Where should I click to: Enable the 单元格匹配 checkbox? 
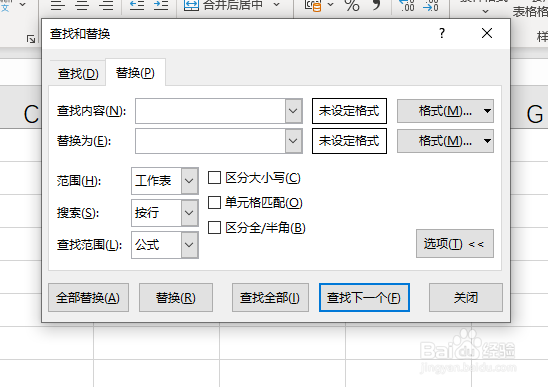pyautogui.click(x=214, y=202)
